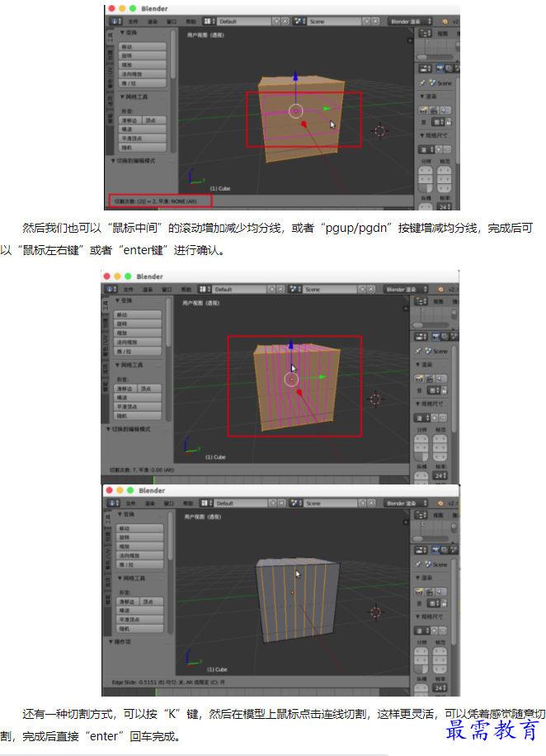Collapse 渲染 panel in middle window properties
This screenshot has width=546, height=756.
click(x=418, y=365)
